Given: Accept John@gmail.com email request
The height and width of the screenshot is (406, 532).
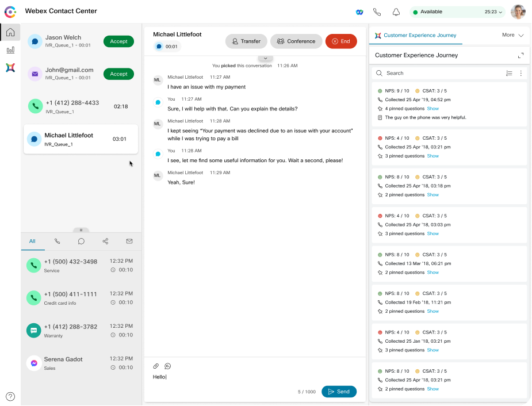Looking at the screenshot, I should (118, 74).
